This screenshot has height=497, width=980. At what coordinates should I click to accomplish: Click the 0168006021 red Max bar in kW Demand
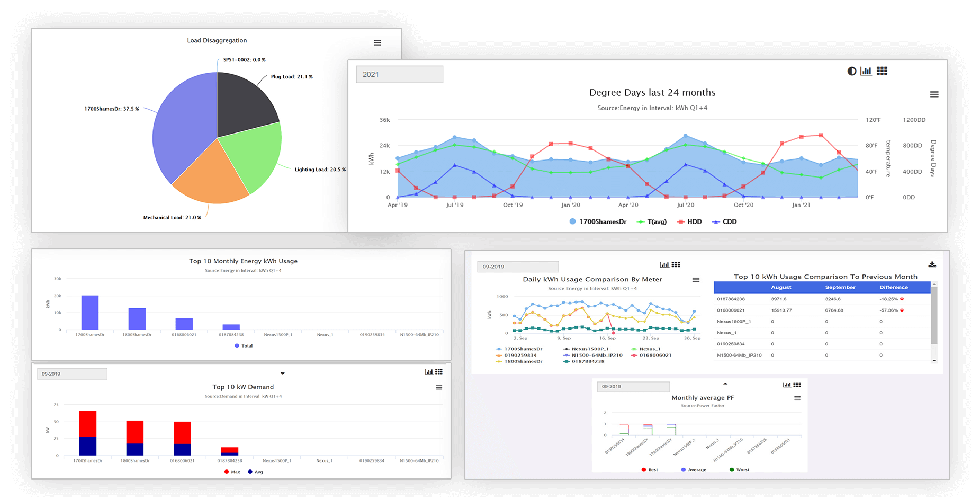click(x=182, y=433)
